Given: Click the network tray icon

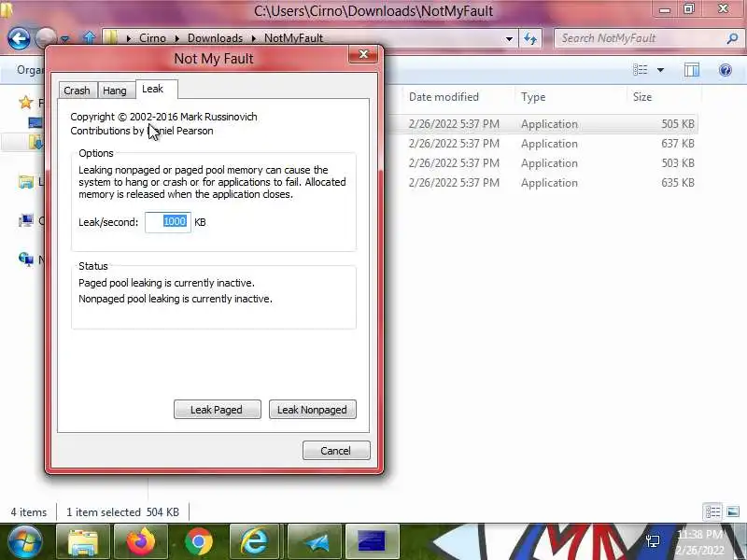Looking at the screenshot, I should pyautogui.click(x=653, y=541).
